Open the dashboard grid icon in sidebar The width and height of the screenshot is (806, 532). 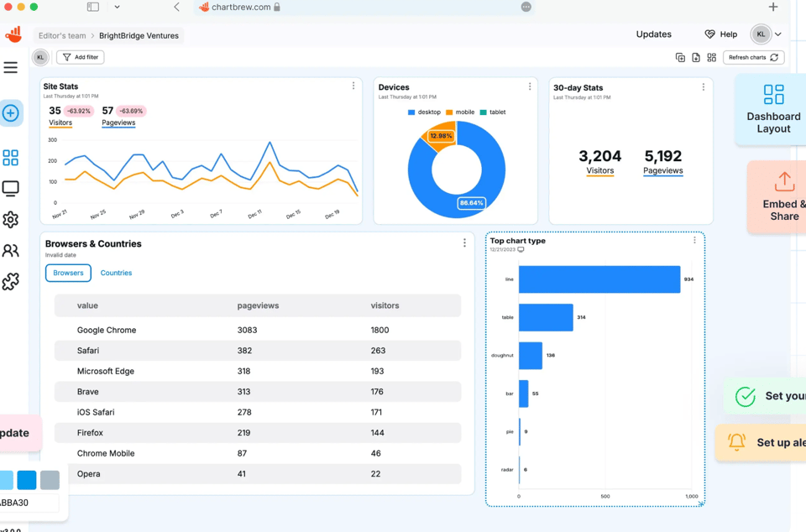pos(11,158)
